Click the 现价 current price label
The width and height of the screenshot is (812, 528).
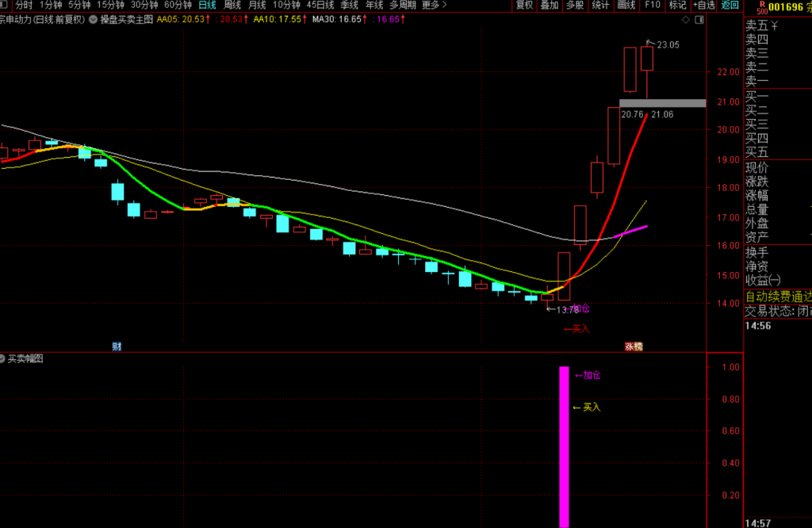[756, 168]
